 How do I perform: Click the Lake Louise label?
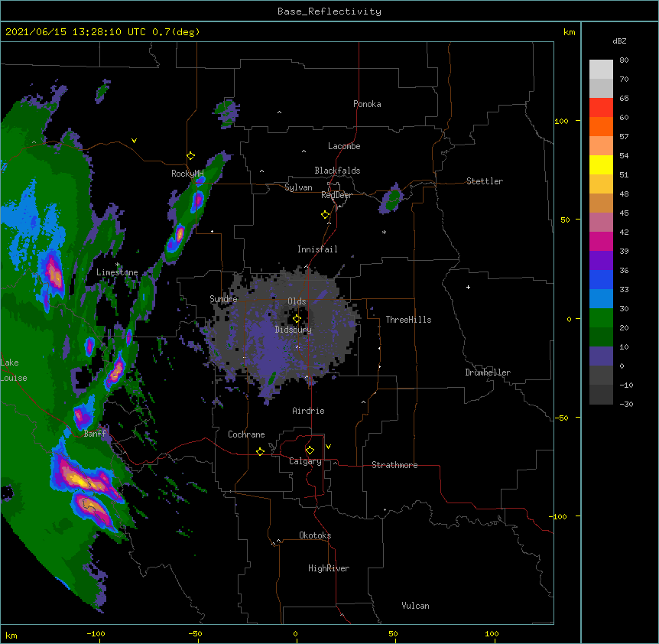pos(12,370)
